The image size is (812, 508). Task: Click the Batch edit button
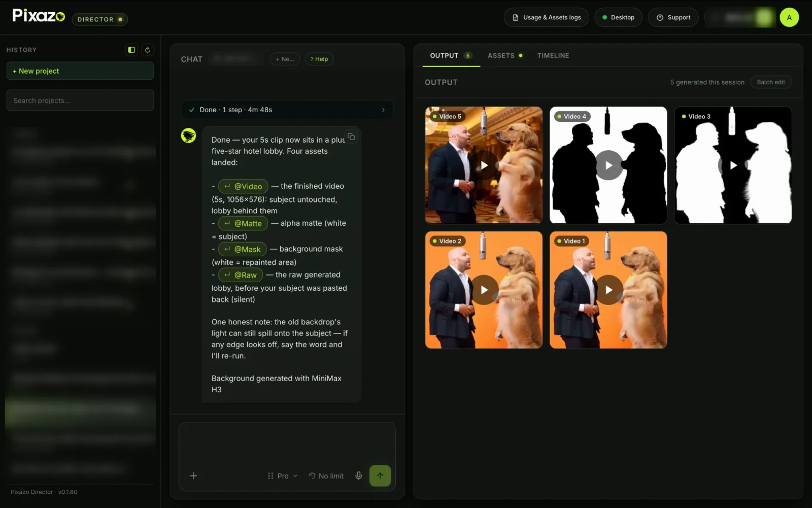[771, 82]
